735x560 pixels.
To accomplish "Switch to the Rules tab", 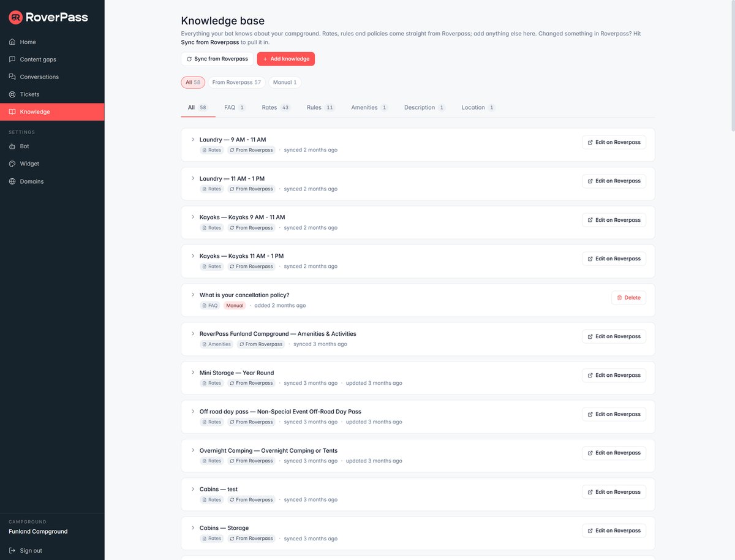I will 320,107.
